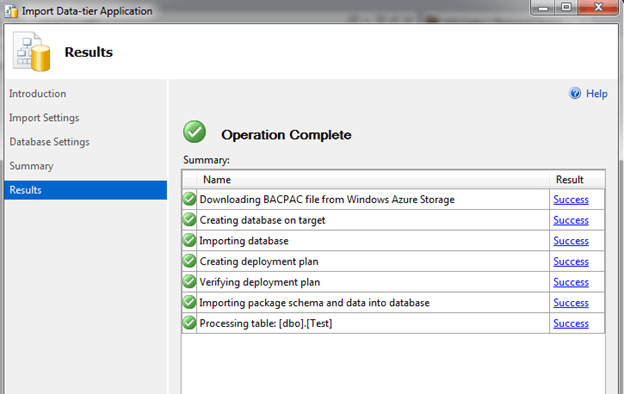Screen dimensions: 624x394
Task: Select the 'Creating database on target' row text
Action: (x=262, y=220)
